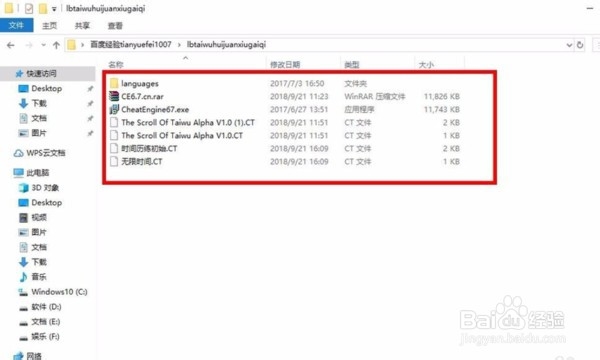Open 娱乐 (F:) drive

pyautogui.click(x=46, y=337)
